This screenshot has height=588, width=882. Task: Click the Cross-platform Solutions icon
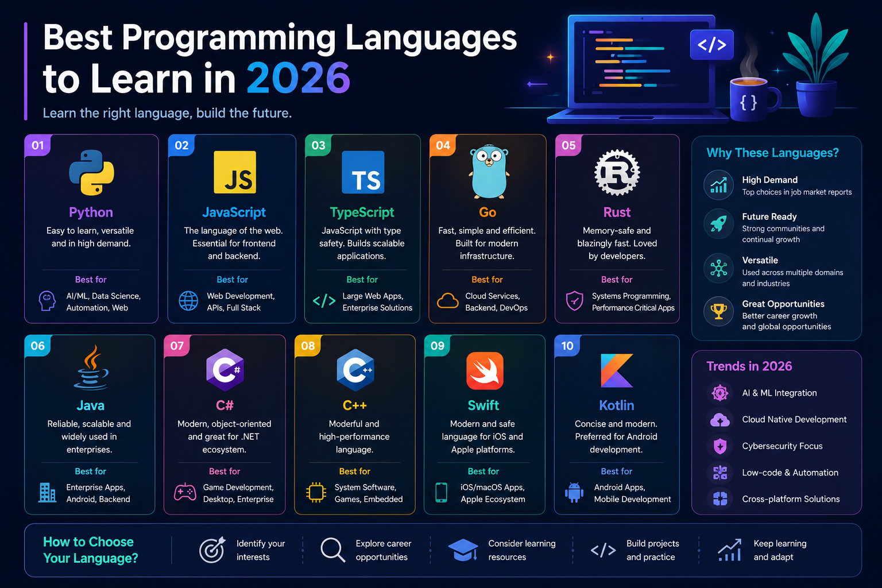[720, 499]
